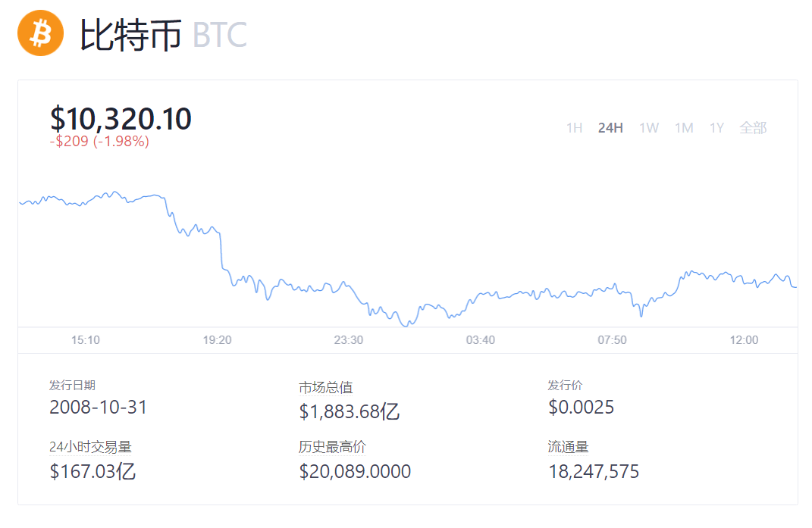Click the 23:30 time axis marker
The image size is (812, 528).
coord(349,340)
